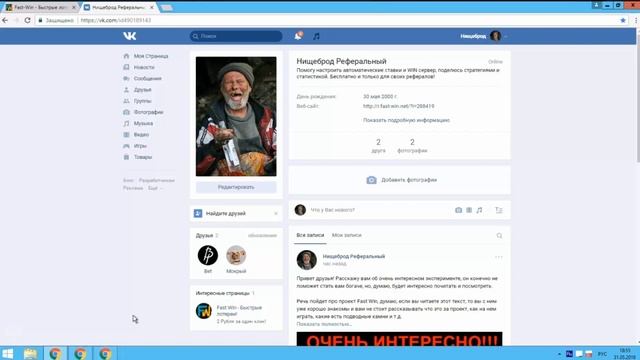Open the fast-win website link
The height and width of the screenshot is (360, 640).
coord(399,106)
